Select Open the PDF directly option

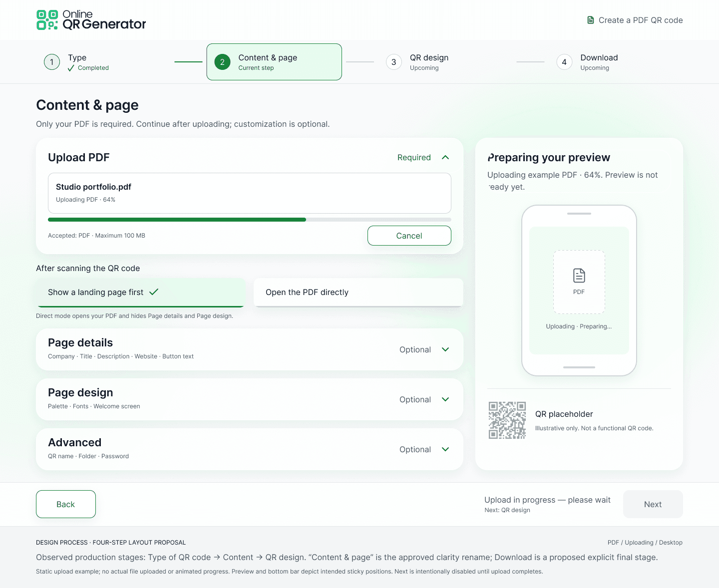pyautogui.click(x=359, y=293)
